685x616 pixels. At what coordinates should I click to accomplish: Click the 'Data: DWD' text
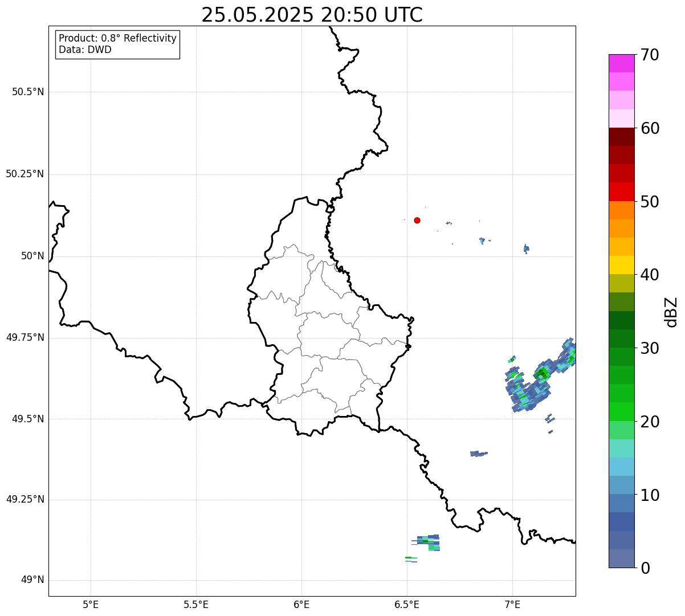pyautogui.click(x=85, y=50)
